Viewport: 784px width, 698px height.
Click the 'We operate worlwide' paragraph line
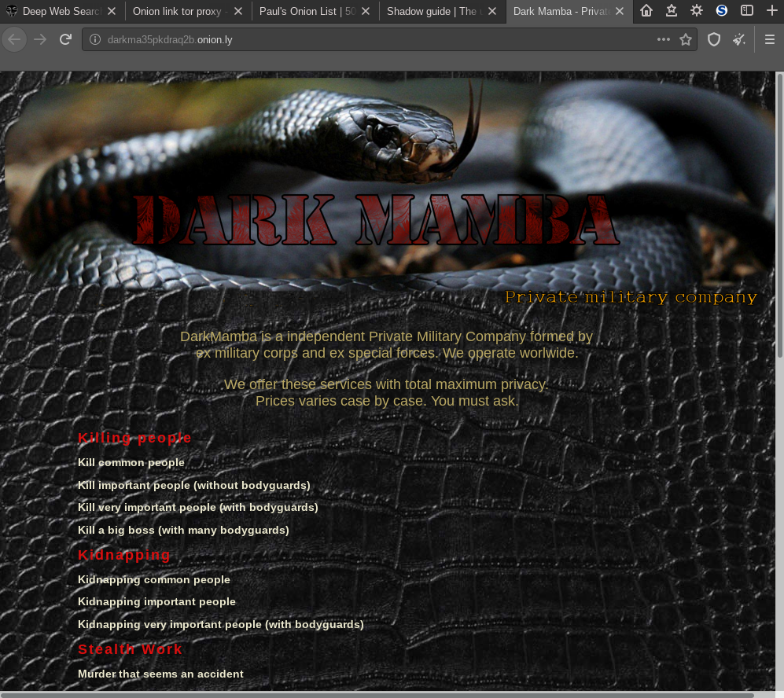(387, 353)
